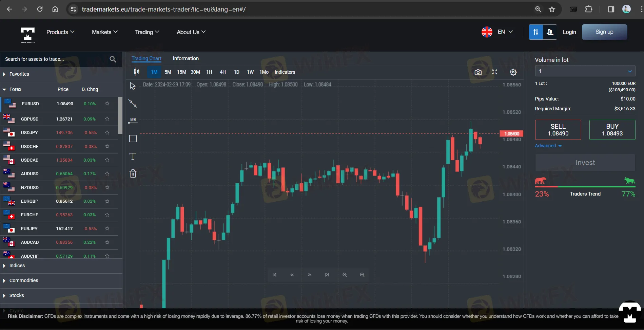Change chart type via candlestick icon
The width and height of the screenshot is (644, 330).
click(x=136, y=72)
